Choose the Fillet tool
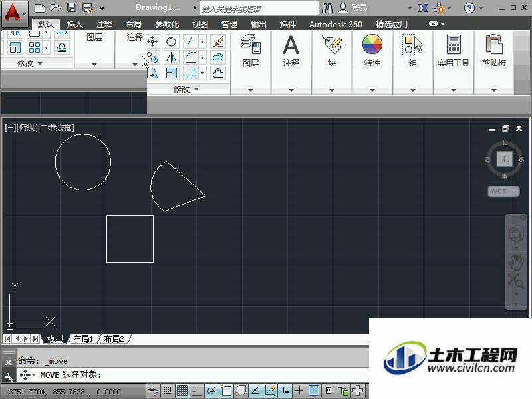This screenshot has height=399, width=532. (190, 57)
